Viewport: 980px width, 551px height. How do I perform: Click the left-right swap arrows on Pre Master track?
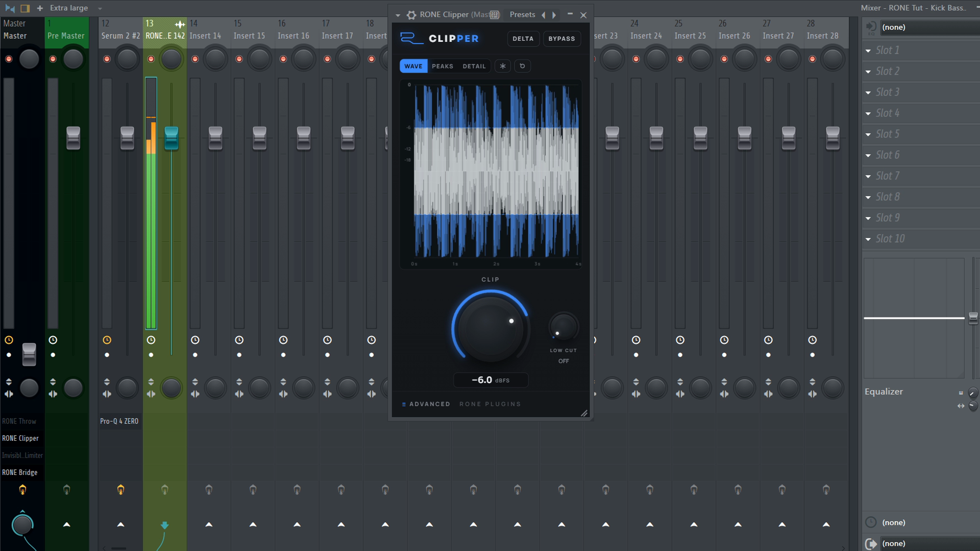click(x=53, y=394)
